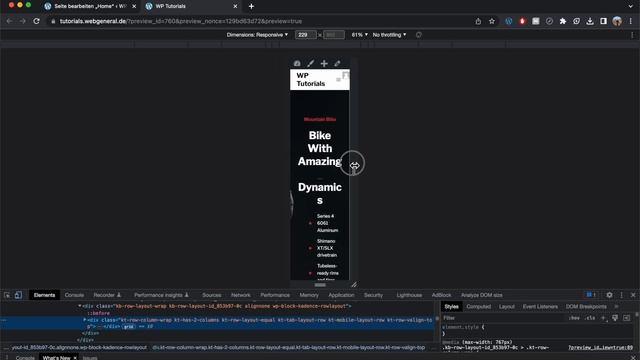
Task: Click the red Mountain Bike label
Action: pos(320,119)
